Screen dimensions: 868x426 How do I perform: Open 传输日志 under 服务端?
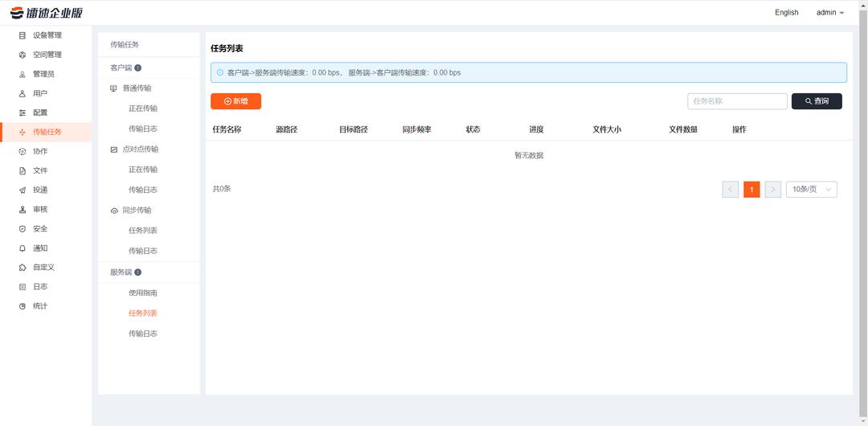click(x=143, y=334)
